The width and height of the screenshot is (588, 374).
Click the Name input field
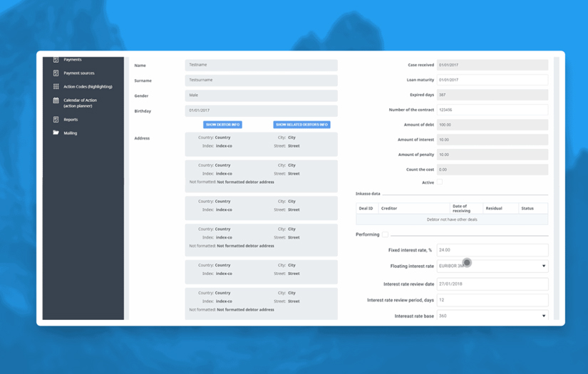pyautogui.click(x=261, y=66)
